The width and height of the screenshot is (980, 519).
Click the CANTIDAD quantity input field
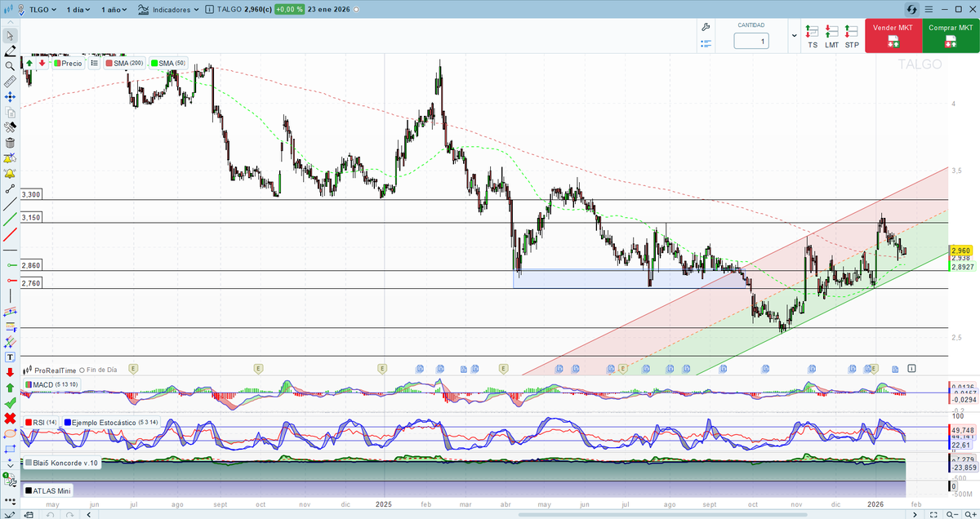(x=751, y=41)
